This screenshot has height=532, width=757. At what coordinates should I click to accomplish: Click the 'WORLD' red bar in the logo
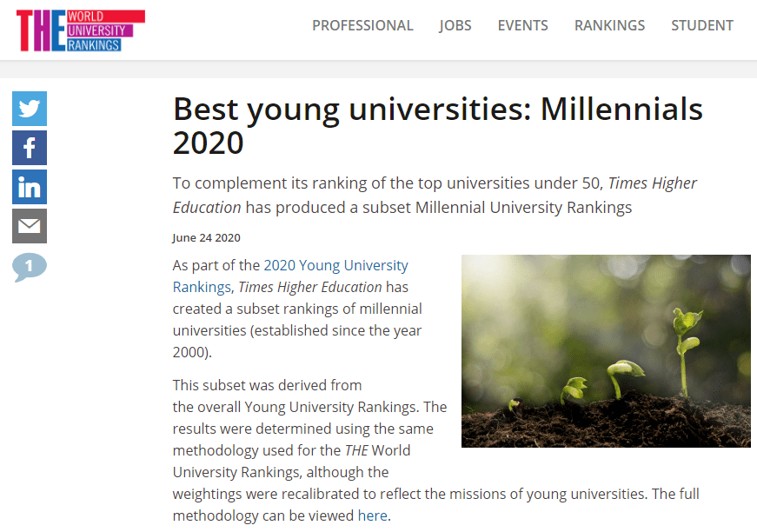[x=106, y=17]
